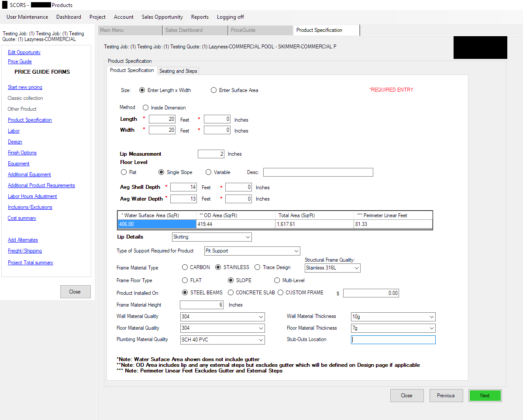Select Enter Length x Width radio button
The image size is (523, 420).
(142, 90)
